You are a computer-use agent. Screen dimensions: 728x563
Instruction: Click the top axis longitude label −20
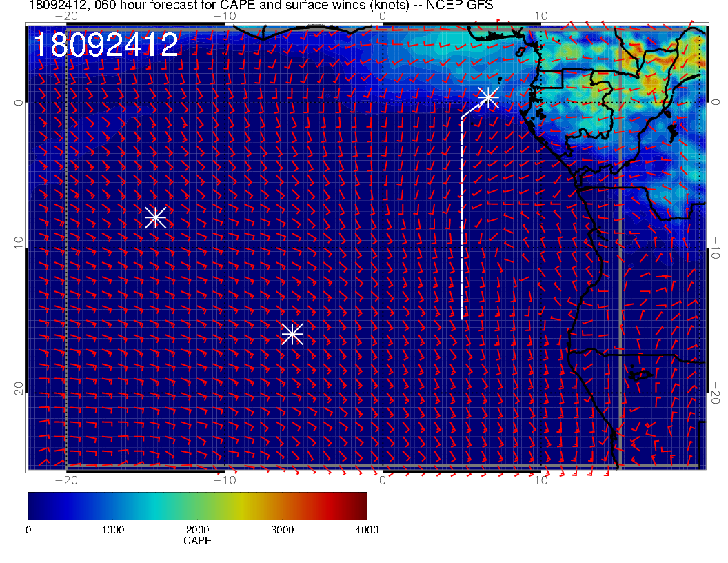tap(66, 16)
